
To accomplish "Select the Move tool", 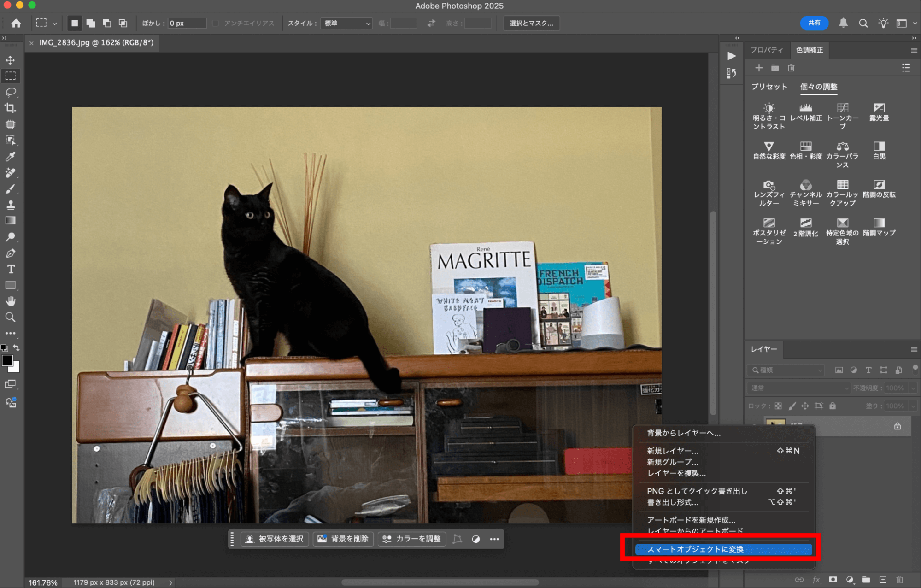I will point(10,60).
